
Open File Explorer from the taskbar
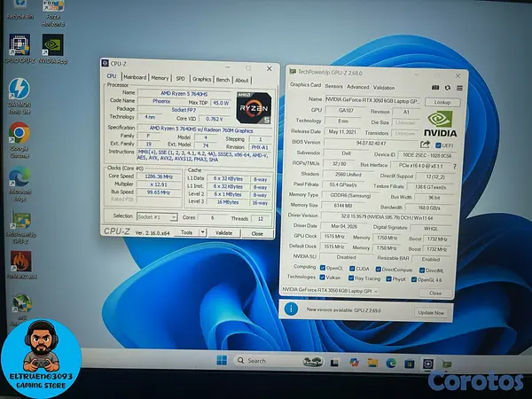pos(372,363)
